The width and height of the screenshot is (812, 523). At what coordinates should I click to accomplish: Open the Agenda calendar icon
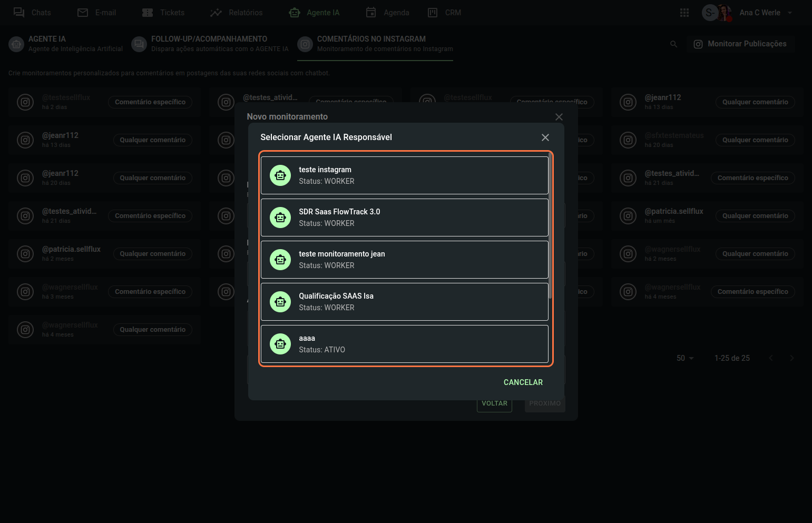point(371,13)
